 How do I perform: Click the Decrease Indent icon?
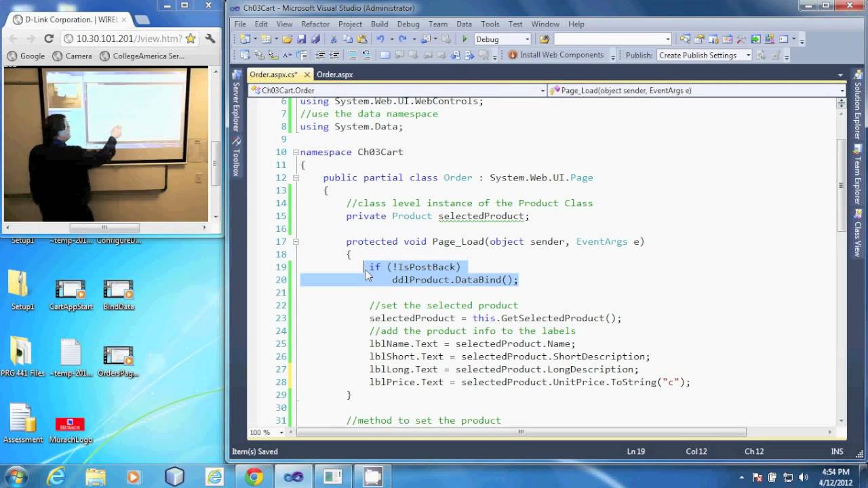(x=321, y=55)
